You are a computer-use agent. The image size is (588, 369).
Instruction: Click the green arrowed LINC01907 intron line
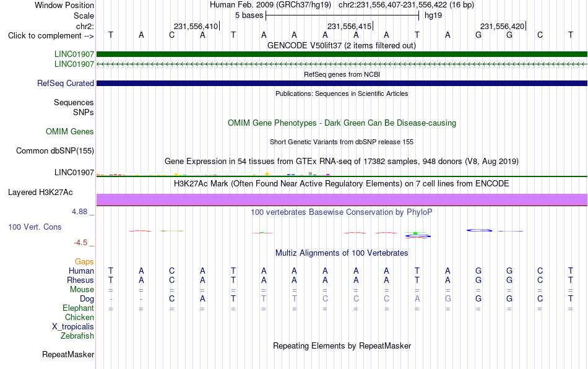342,64
